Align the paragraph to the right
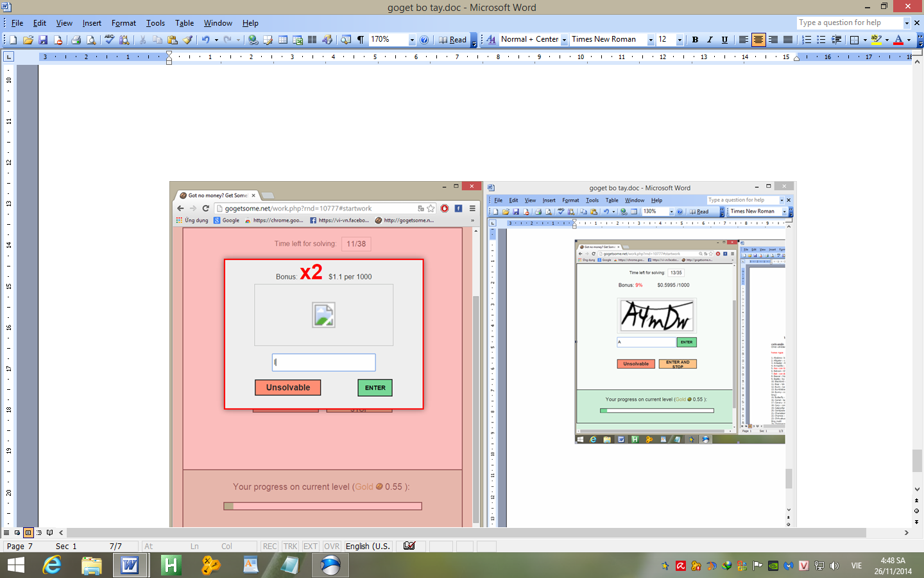 click(x=773, y=40)
